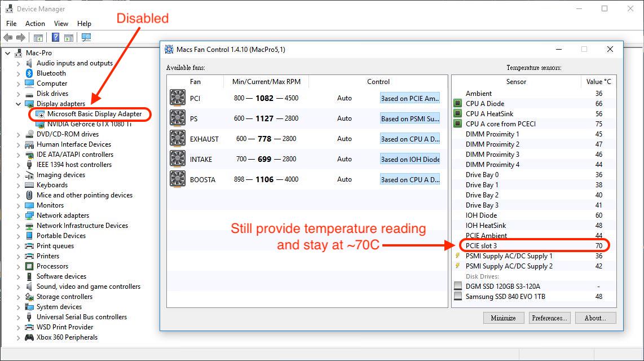The height and width of the screenshot is (361, 644).
Task: Click the PSMI Supply AC/DC Supply 2 lightning icon
Action: pos(457,266)
